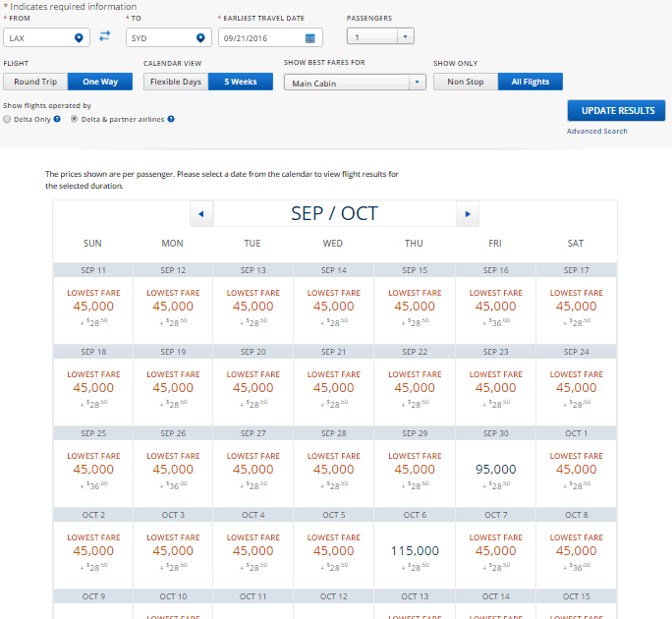
Task: Click the FROM field containing LAX
Action: pyautogui.click(x=46, y=37)
